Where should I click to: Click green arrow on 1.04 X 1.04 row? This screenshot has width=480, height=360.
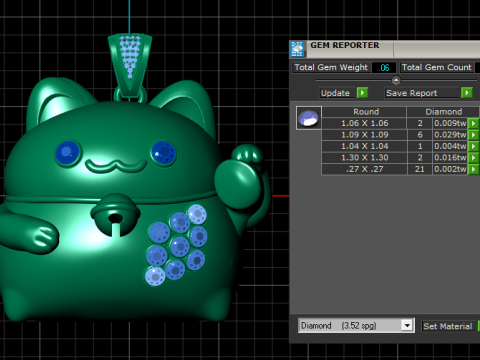(x=473, y=146)
